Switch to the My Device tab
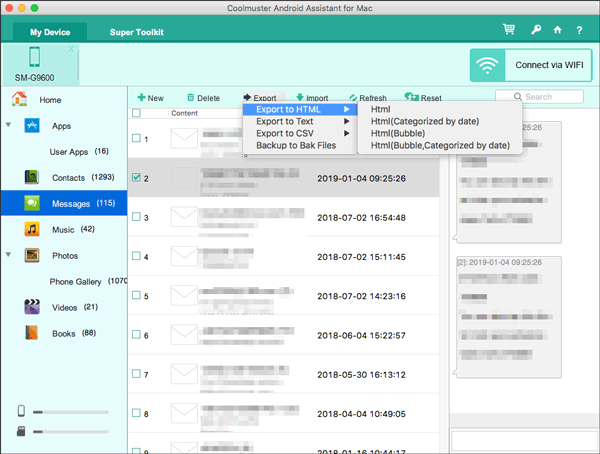This screenshot has width=600, height=454. pos(50,32)
